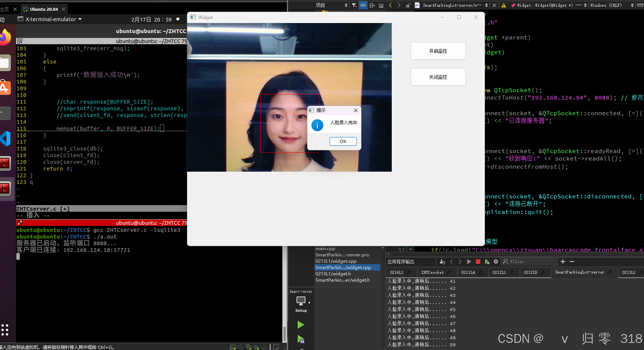Click the red-titled lower terminal pane title bar
The image size is (644, 350).
pos(101,223)
